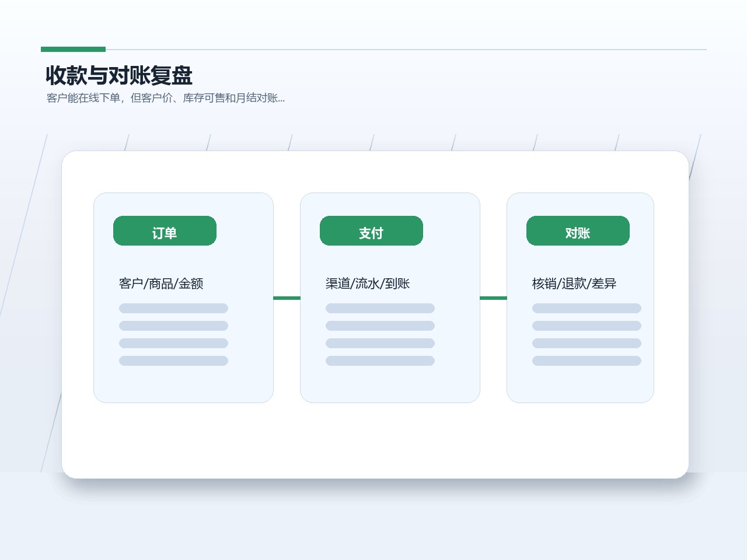Click second placeholder bar in 订单 card

point(173,325)
